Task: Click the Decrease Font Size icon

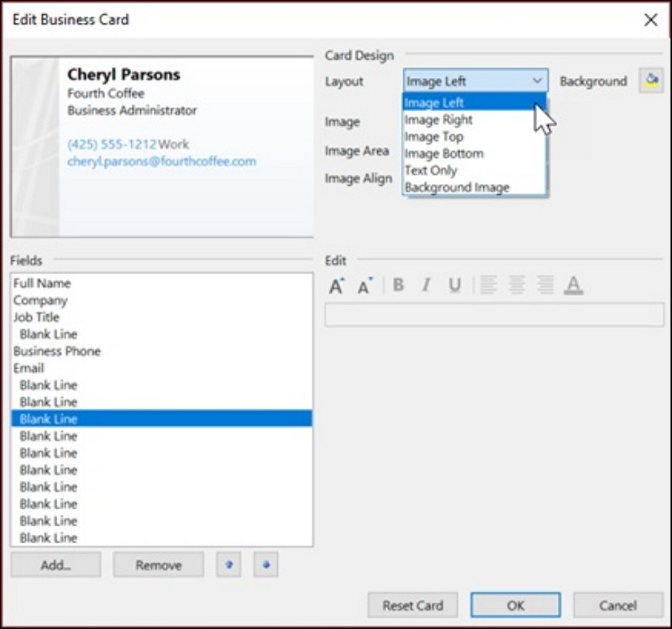Action: tap(363, 286)
